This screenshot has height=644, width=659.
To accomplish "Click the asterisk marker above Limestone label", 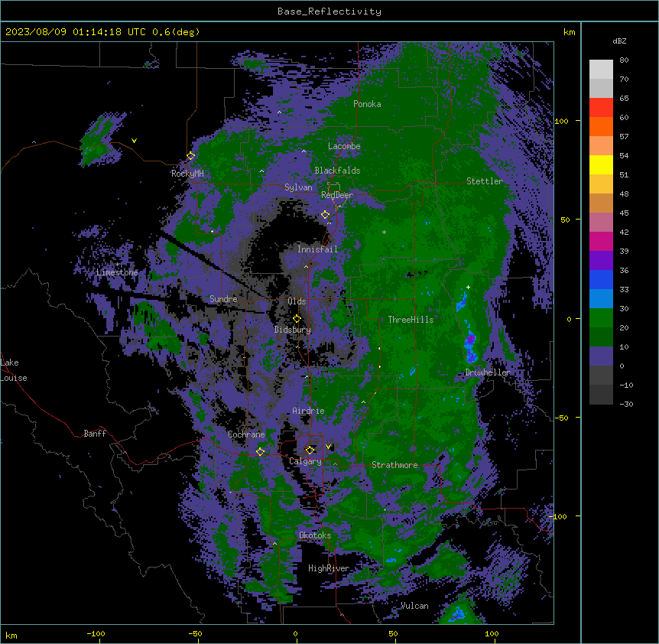I will [118, 265].
